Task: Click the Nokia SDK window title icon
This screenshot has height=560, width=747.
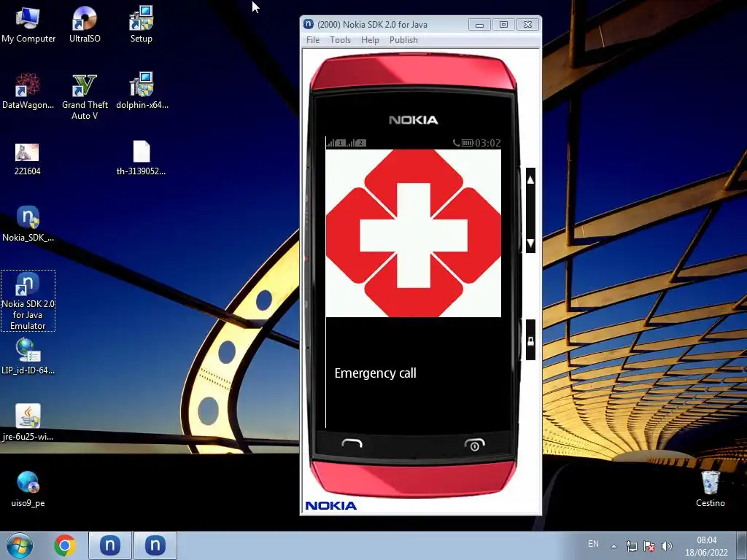Action: point(309,24)
